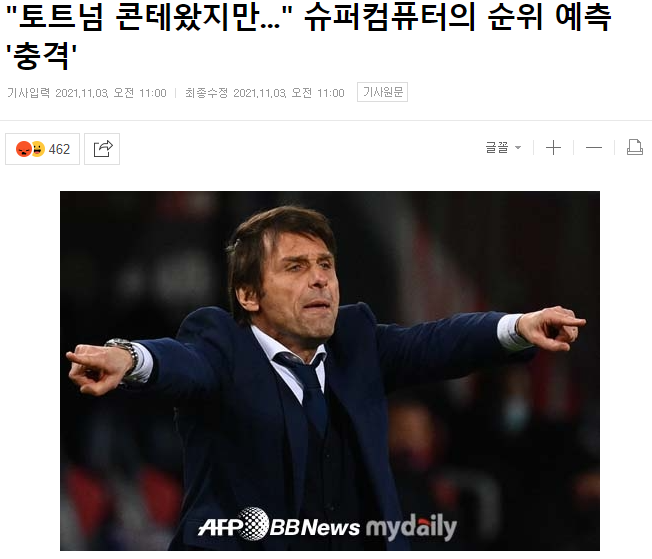This screenshot has width=652, height=559.
Task: Click the article headline about 토트넘 콘테
Action: click(x=309, y=37)
